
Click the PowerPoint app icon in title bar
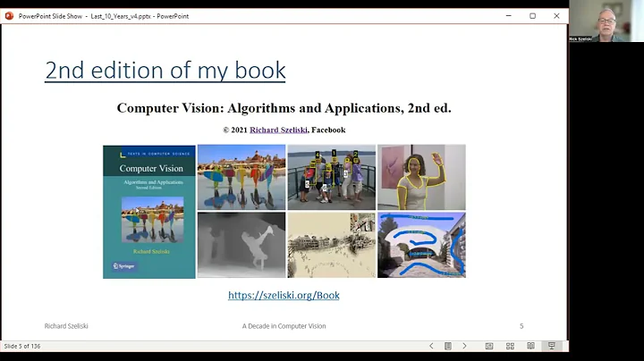pyautogui.click(x=9, y=16)
